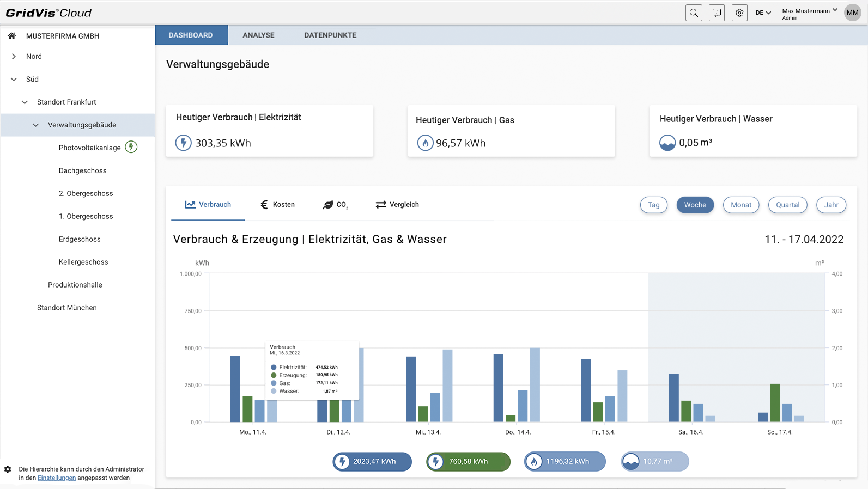Select Musterfirma GmbH root entry
Image resolution: width=868 pixels, height=489 pixels.
(x=63, y=36)
